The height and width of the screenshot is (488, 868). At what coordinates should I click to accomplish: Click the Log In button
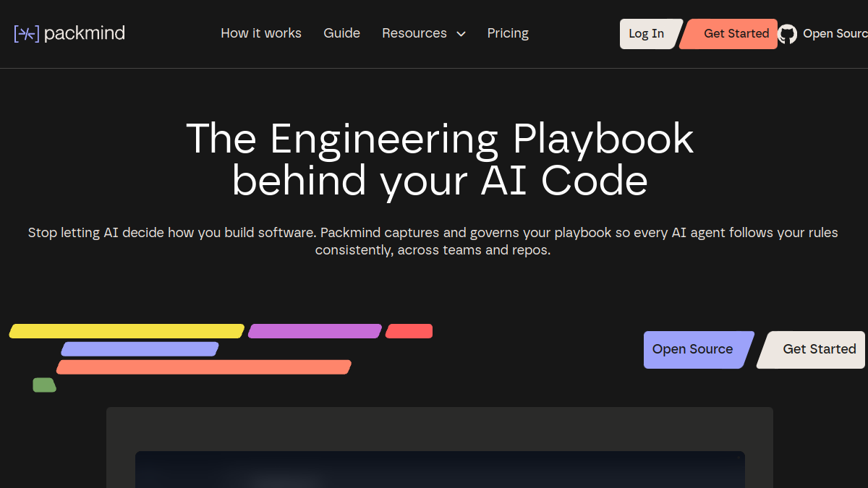coord(647,34)
